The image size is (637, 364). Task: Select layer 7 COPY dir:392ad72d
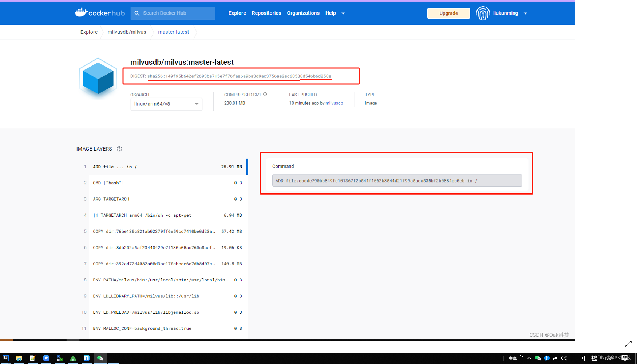[162, 264]
